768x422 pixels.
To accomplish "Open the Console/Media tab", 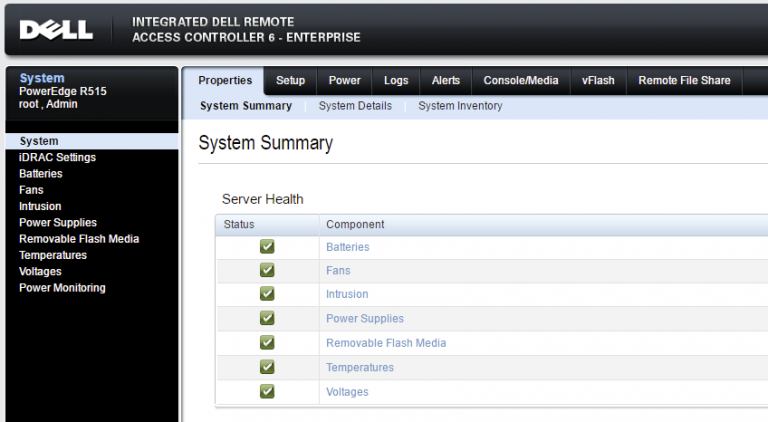I will [521, 81].
